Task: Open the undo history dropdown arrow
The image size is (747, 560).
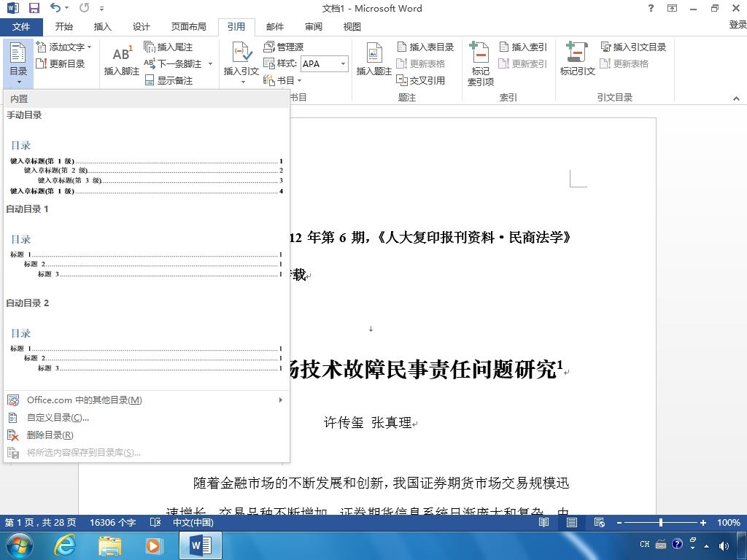Action: click(x=66, y=8)
